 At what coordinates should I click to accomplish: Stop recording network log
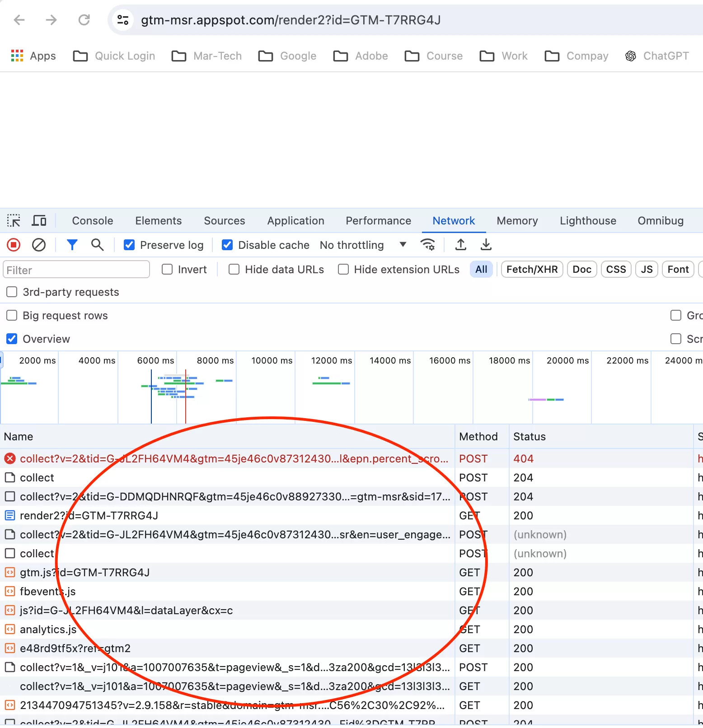click(14, 245)
